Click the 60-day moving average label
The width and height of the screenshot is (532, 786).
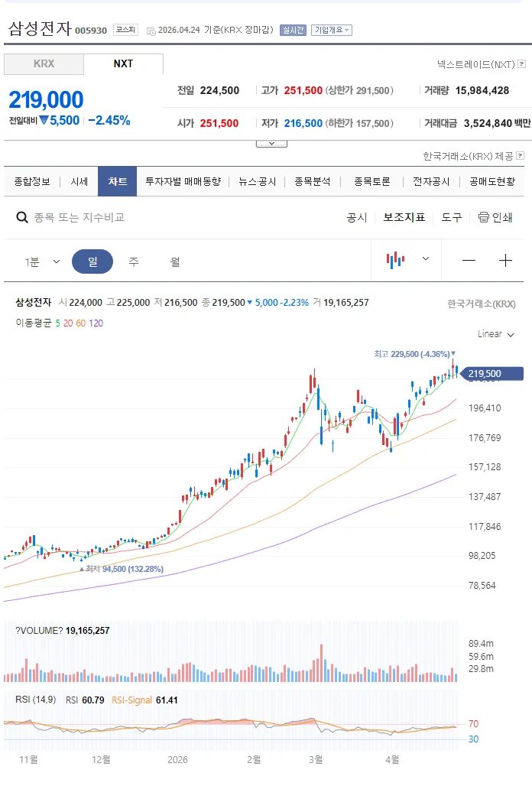point(81,323)
